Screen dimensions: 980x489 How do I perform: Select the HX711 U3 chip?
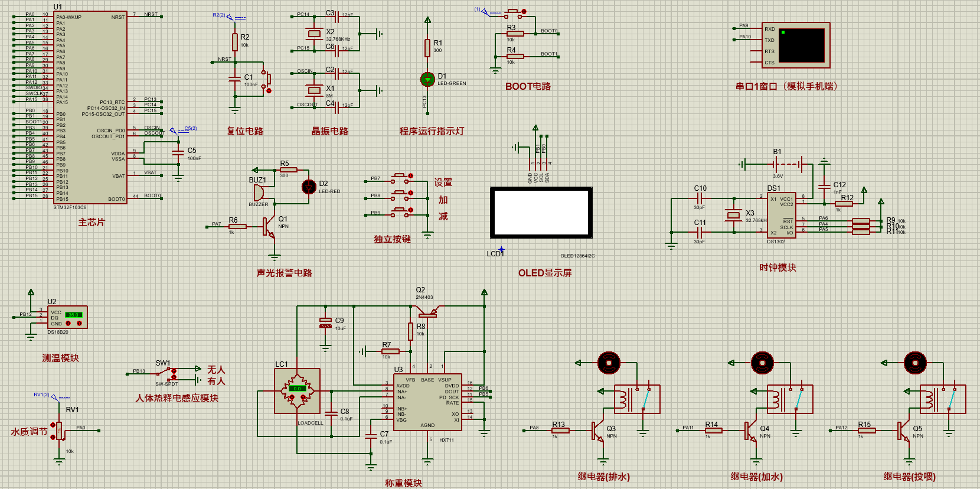pos(427,402)
